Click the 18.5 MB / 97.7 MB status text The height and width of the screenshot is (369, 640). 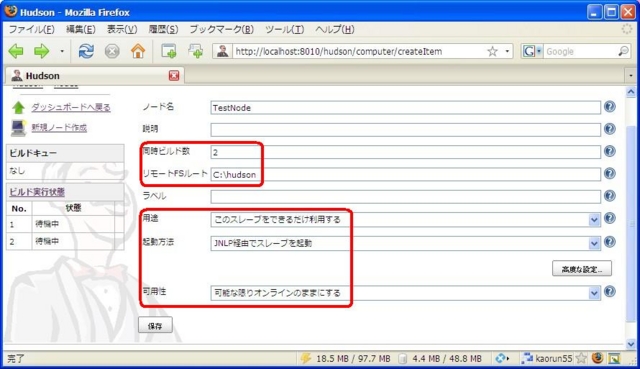pyautogui.click(x=353, y=358)
